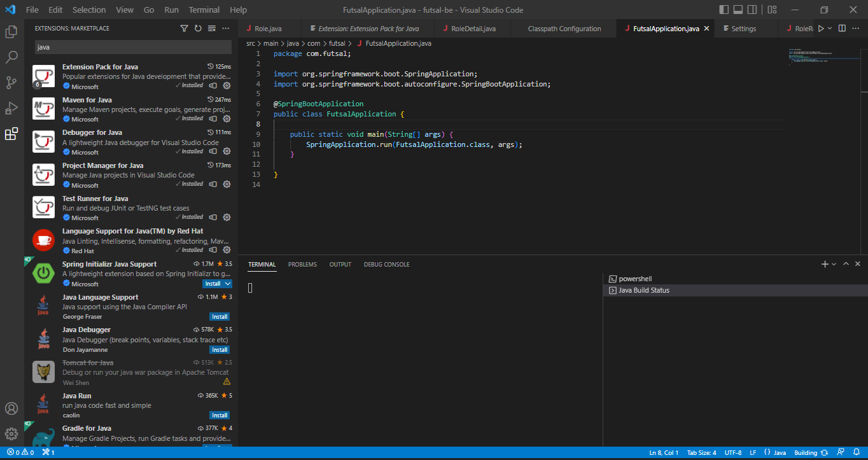Click futsal breadcrumb in editor path
This screenshot has width=868, height=460.
tap(337, 43)
